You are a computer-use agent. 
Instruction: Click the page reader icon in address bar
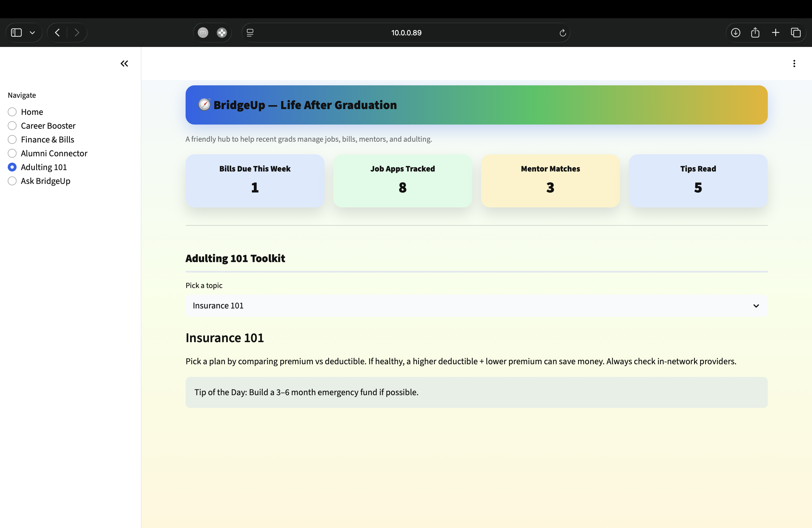pos(250,33)
